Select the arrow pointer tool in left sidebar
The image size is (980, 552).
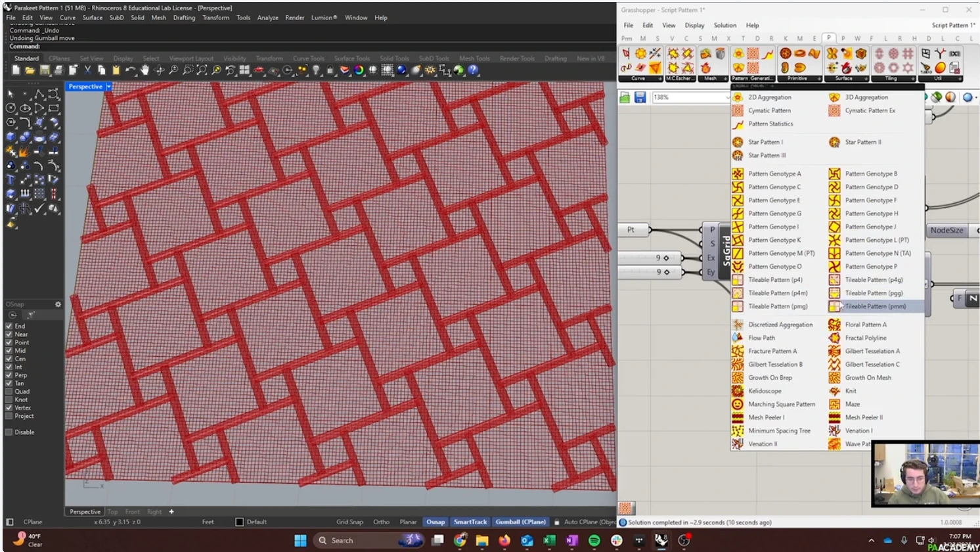11,95
